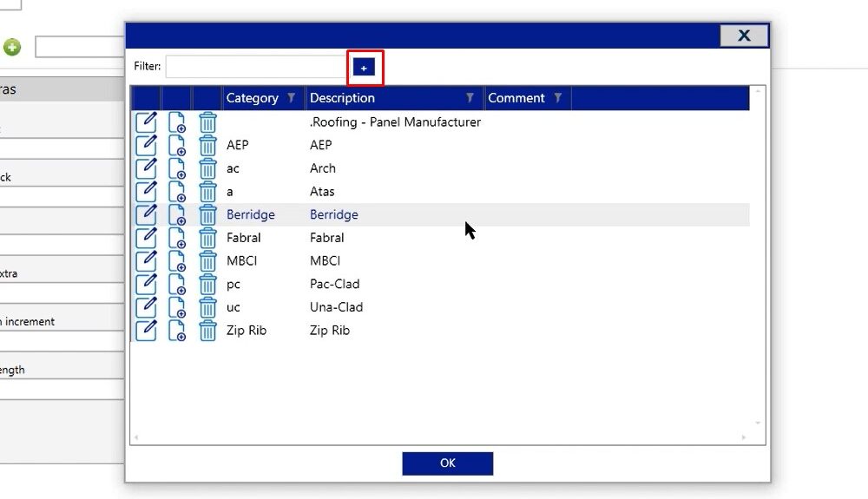The image size is (868, 499).
Task: Duplicate the Roofing - Panel Manufacturer row
Action: (177, 122)
